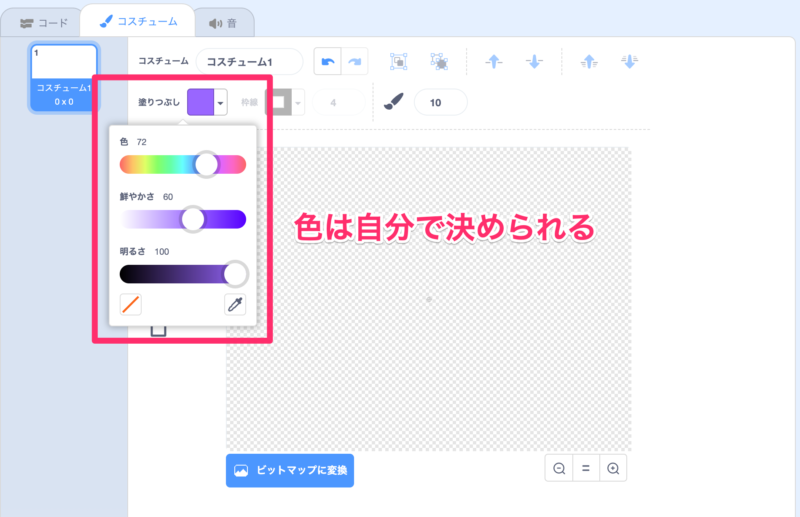Screen dimensions: 800x517
Task: Click the undo arrow button
Action: pyautogui.click(x=328, y=62)
